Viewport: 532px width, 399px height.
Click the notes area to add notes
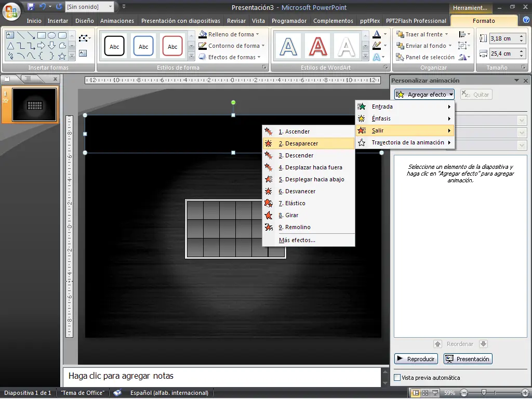(x=222, y=377)
